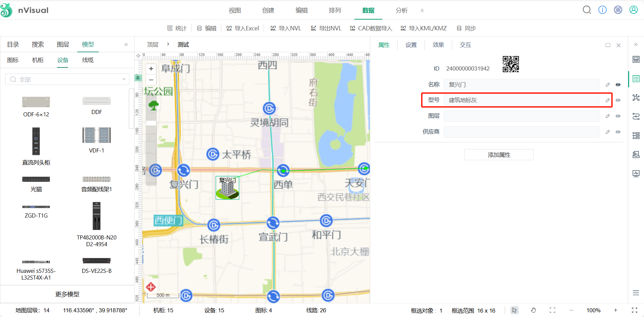Click the 型号 input field
The image size is (644, 317).
pos(521,100)
